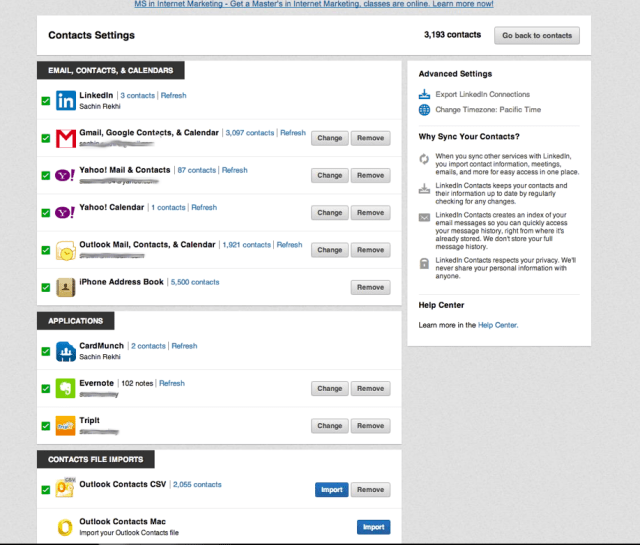The height and width of the screenshot is (545, 640).
Task: Remove the Gmail, Google Contacts source
Action: [370, 138]
